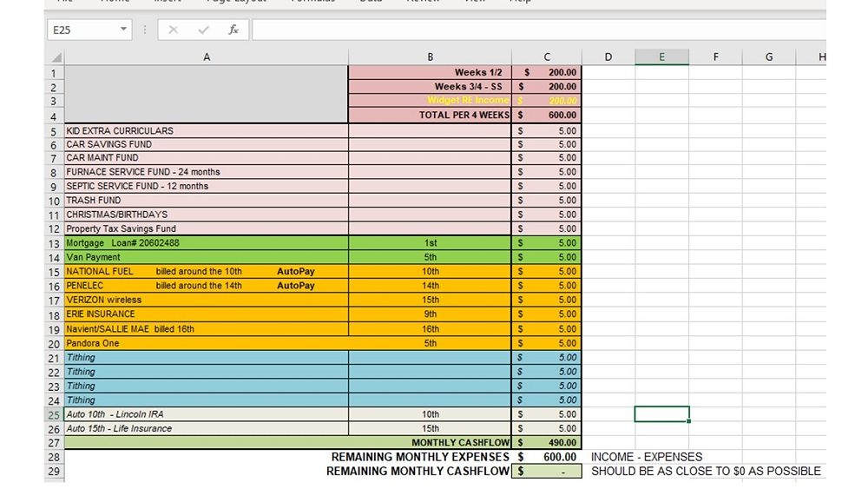Screen dimensions: 868x489
Task: Click TOTAL PER 4 WEEKS cell
Action: (431, 116)
